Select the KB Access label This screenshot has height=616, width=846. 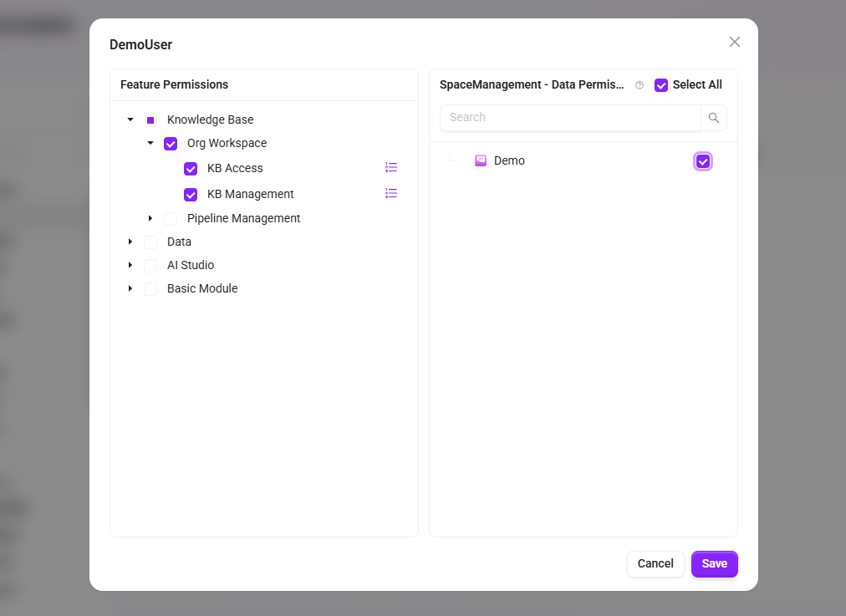tap(235, 168)
